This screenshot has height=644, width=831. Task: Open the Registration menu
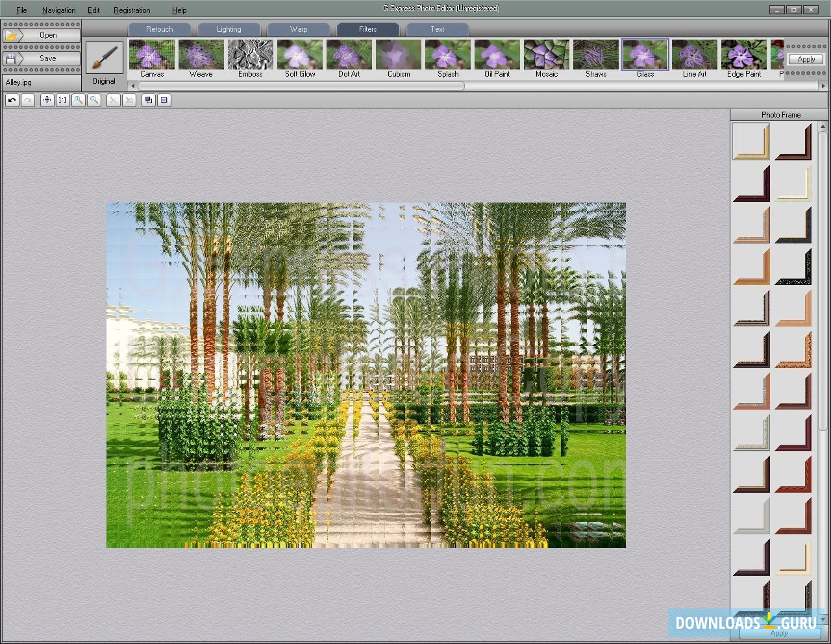pyautogui.click(x=132, y=10)
